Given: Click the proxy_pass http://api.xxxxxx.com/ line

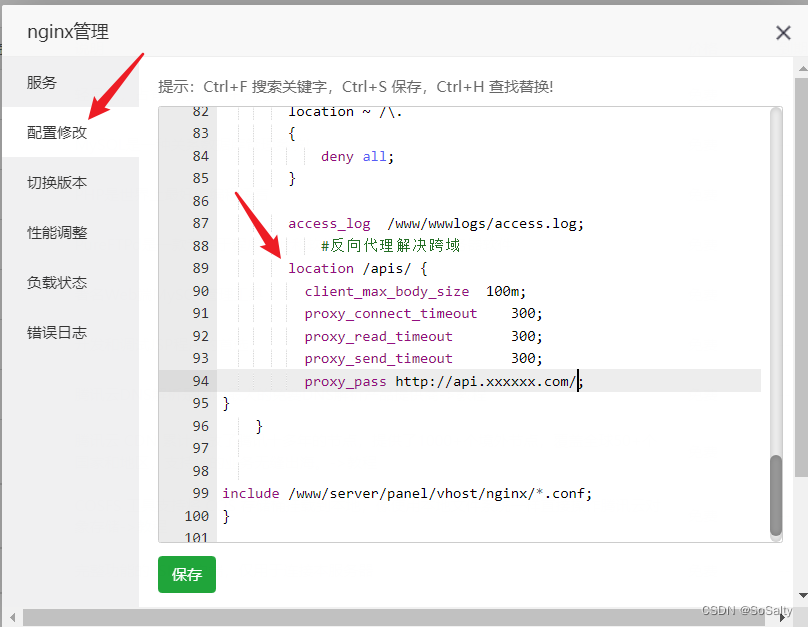Looking at the screenshot, I should (444, 381).
